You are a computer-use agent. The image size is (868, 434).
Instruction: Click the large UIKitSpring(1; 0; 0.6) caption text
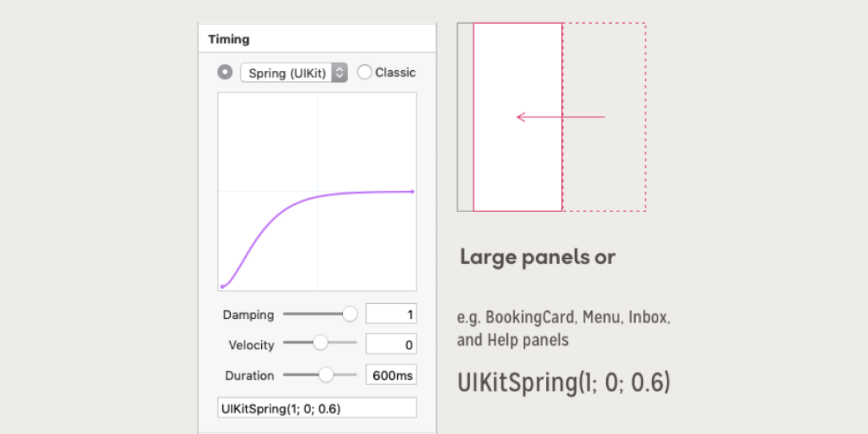(564, 383)
